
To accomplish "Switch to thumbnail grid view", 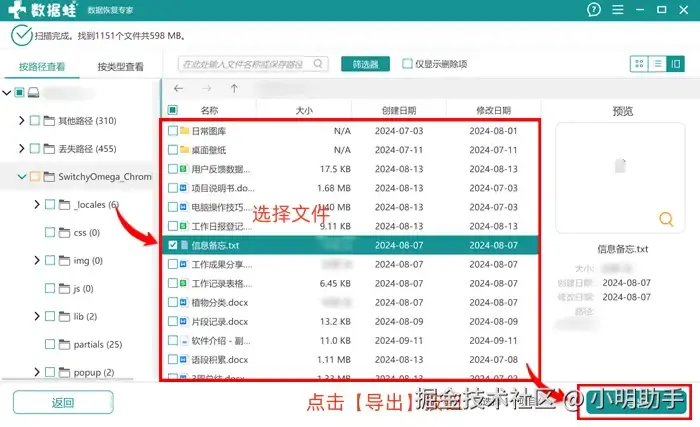I will click(639, 64).
